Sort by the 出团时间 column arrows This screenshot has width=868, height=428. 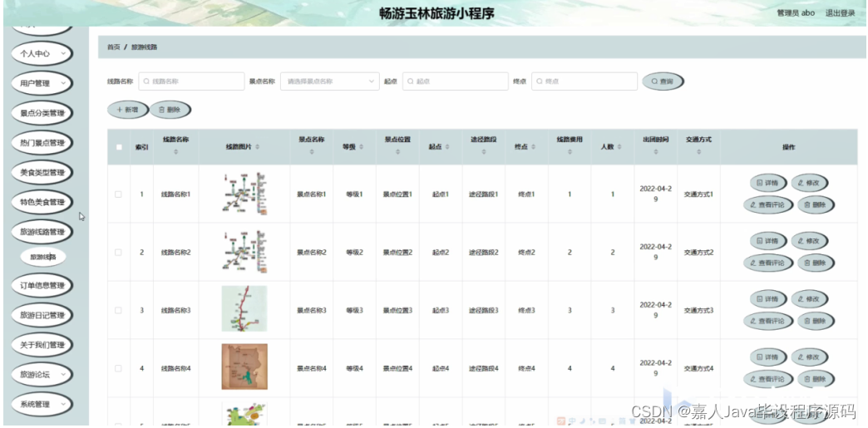656,152
